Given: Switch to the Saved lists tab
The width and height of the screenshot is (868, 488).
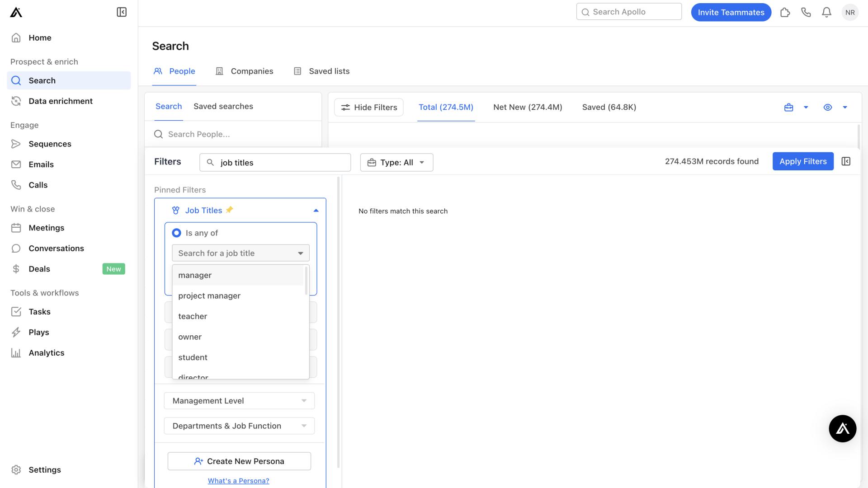Looking at the screenshot, I should click(x=321, y=71).
